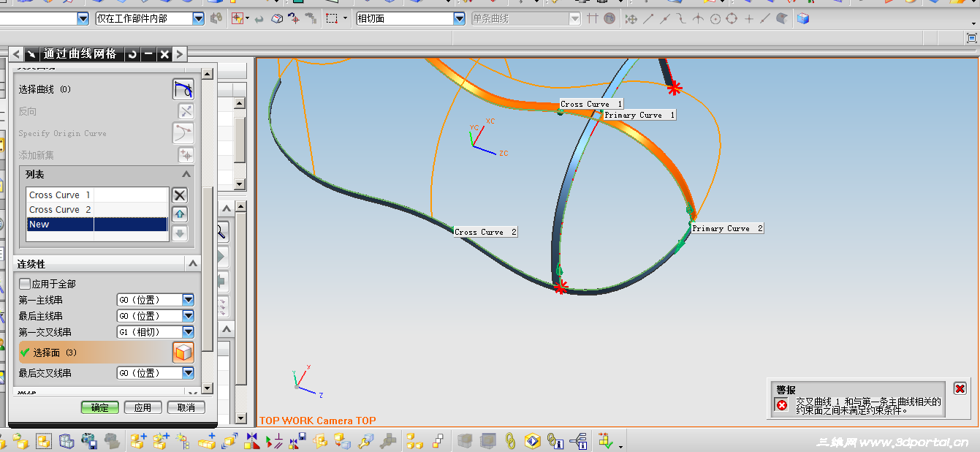Image resolution: width=980 pixels, height=452 pixels.
Task: Click the 取消 button
Action: tap(186, 407)
